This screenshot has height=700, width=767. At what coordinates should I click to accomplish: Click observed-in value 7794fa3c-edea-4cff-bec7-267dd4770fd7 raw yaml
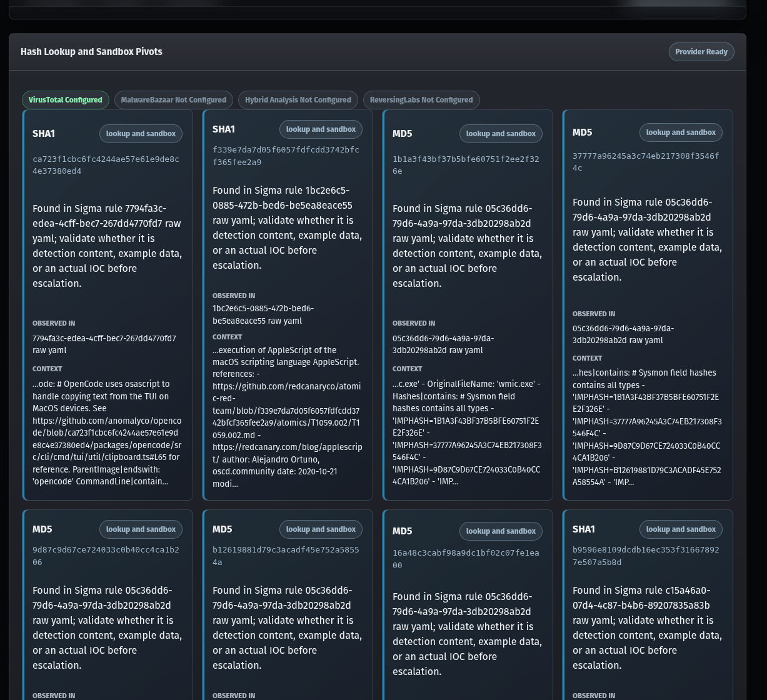click(104, 344)
